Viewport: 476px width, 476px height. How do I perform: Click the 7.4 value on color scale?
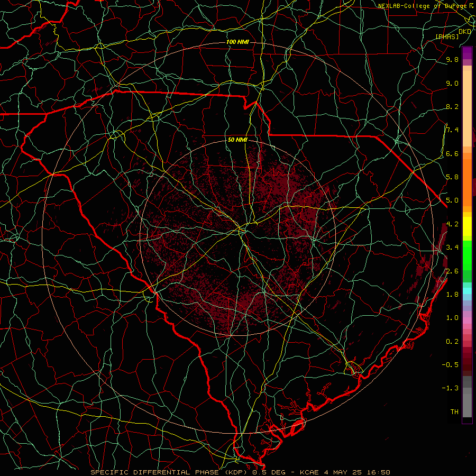tap(452, 130)
